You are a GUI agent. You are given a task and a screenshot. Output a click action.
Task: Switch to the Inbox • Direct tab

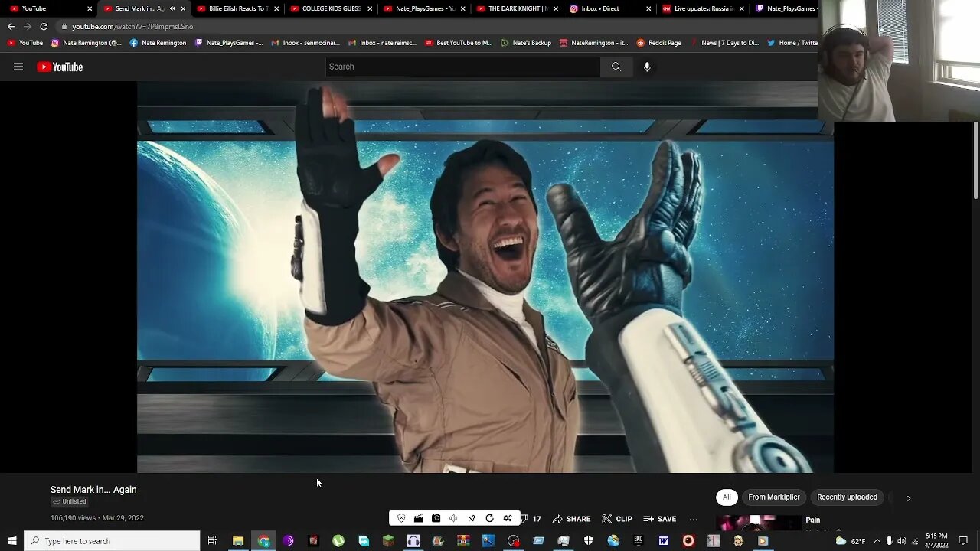click(610, 8)
